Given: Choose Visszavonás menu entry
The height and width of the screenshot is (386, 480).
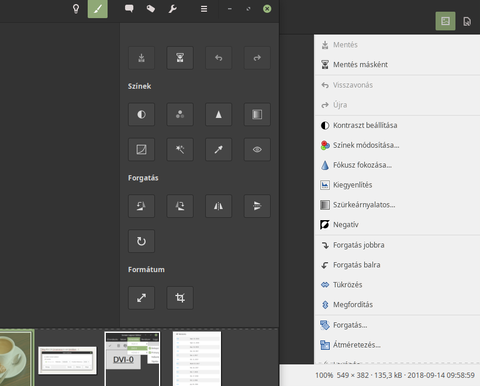Looking at the screenshot, I should click(397, 85).
